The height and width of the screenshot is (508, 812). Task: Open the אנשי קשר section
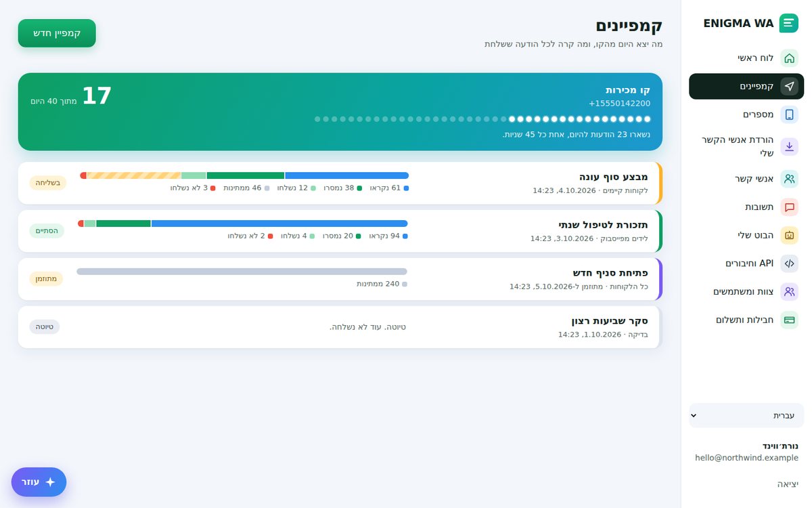(746, 179)
